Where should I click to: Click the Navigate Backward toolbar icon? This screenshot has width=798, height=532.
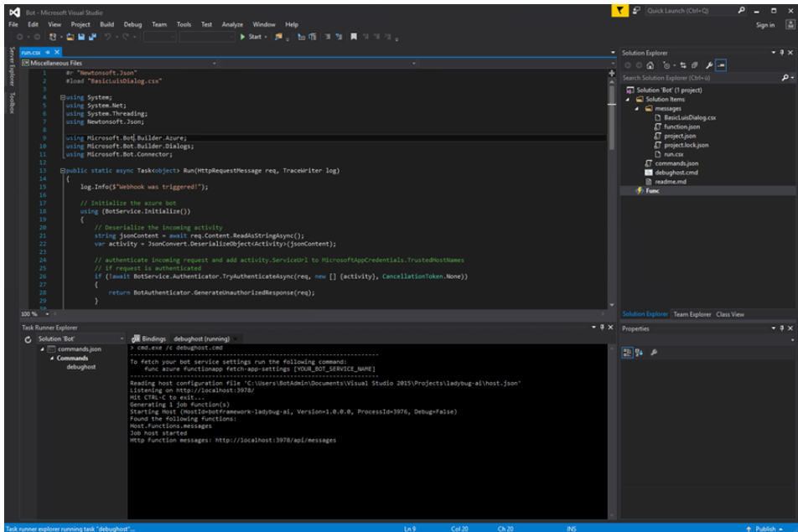coord(20,37)
